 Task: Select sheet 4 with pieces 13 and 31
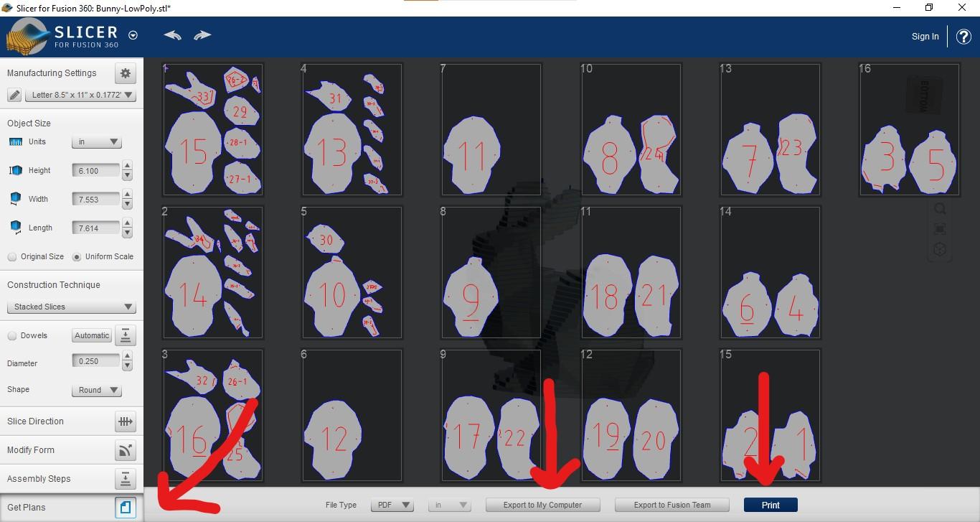pyautogui.click(x=352, y=130)
